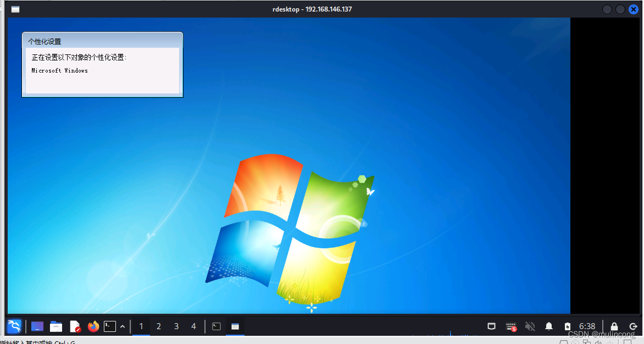Open the file manager launcher

click(56, 326)
